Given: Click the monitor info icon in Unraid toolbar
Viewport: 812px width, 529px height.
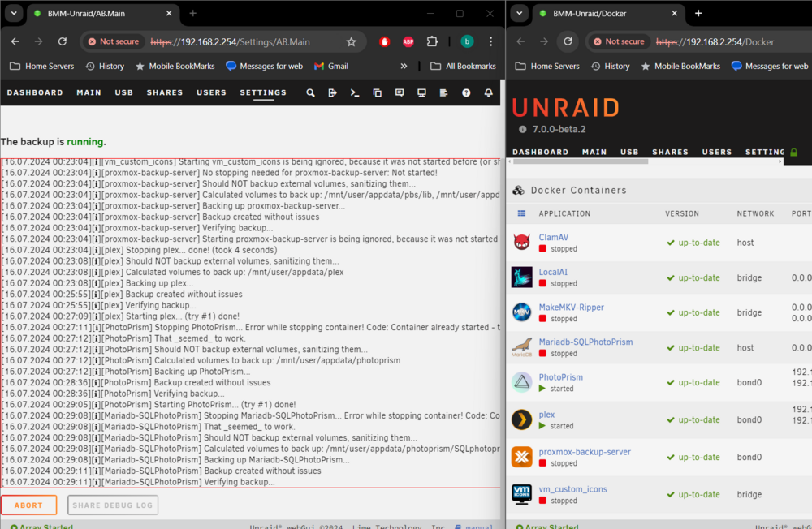Looking at the screenshot, I should click(x=421, y=92).
